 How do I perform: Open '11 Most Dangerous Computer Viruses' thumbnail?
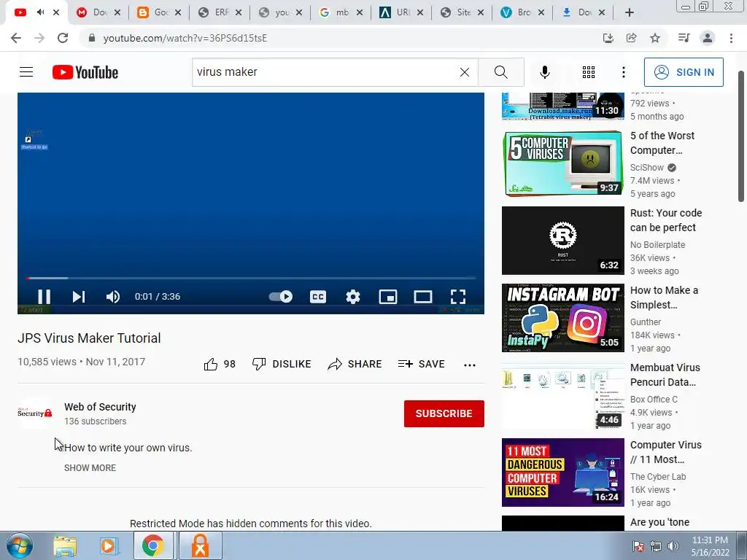[562, 472]
